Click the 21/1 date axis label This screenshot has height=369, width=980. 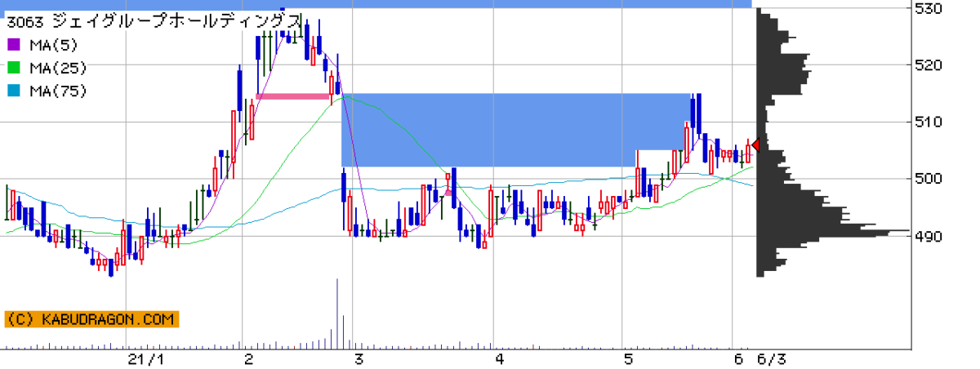point(148,360)
